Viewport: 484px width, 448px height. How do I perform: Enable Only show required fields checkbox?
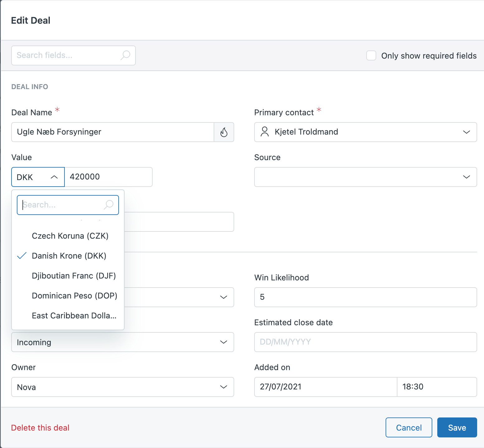[371, 55]
